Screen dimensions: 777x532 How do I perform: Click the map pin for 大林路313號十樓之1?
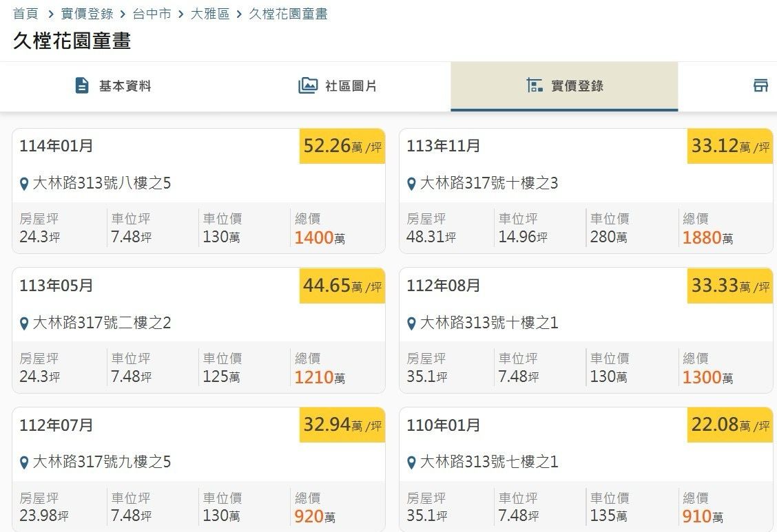(x=411, y=323)
